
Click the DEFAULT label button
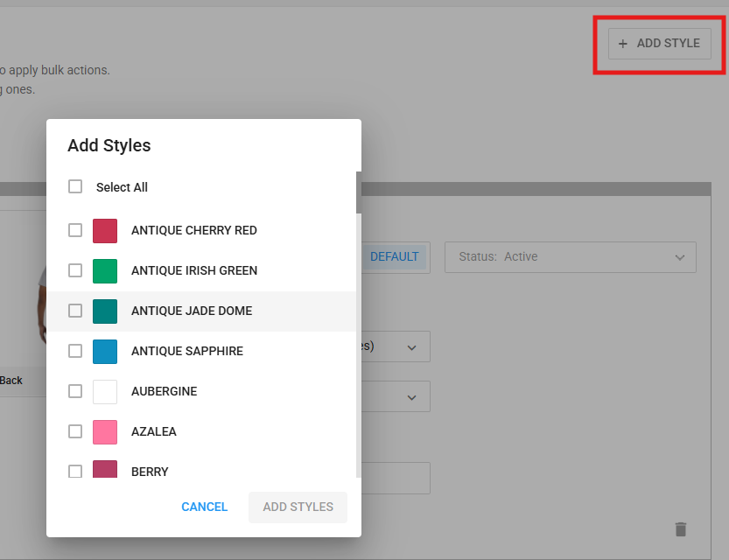(x=394, y=257)
